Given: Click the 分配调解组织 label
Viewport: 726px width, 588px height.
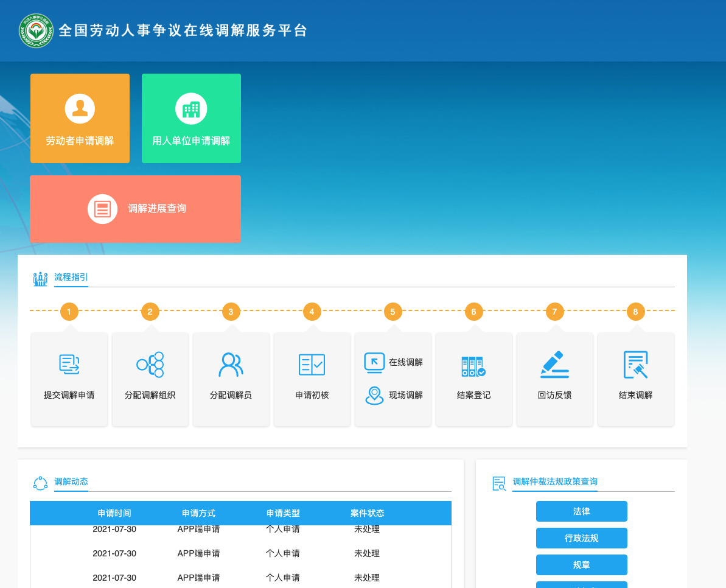Looking at the screenshot, I should [x=150, y=396].
